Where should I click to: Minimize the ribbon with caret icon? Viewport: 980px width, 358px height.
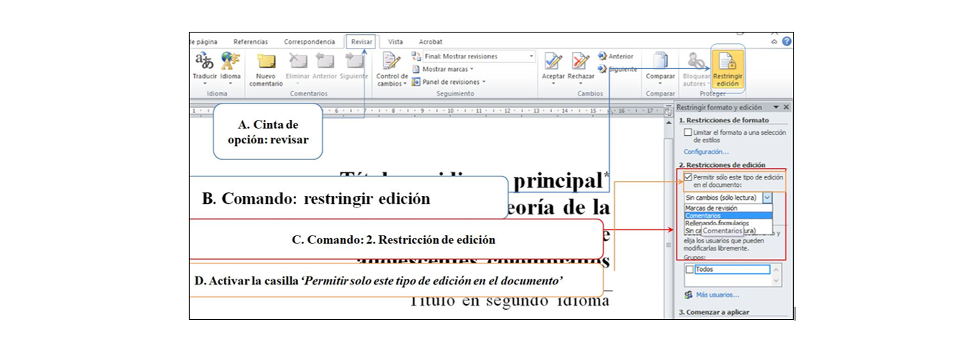(774, 42)
